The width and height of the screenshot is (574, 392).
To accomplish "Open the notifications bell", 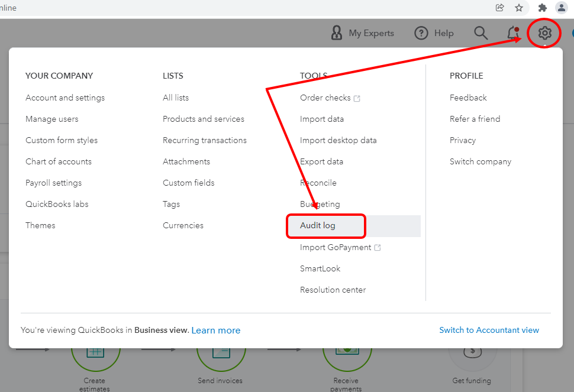I will pos(513,33).
